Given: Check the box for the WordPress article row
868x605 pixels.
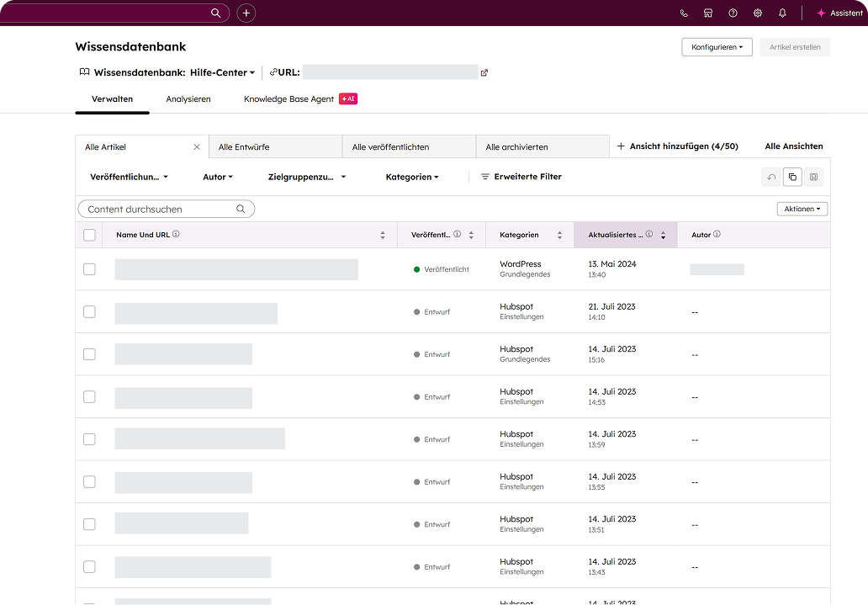Looking at the screenshot, I should click(x=89, y=269).
